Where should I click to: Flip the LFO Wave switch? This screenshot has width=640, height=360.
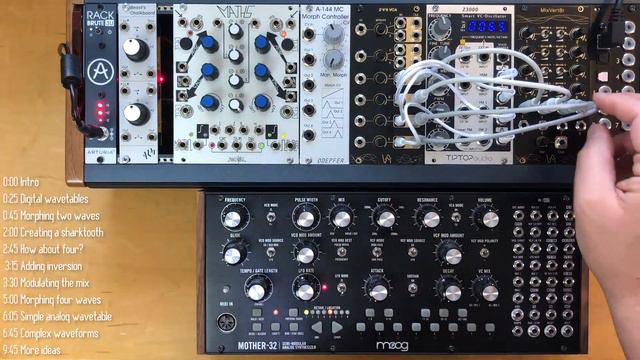coord(342,288)
